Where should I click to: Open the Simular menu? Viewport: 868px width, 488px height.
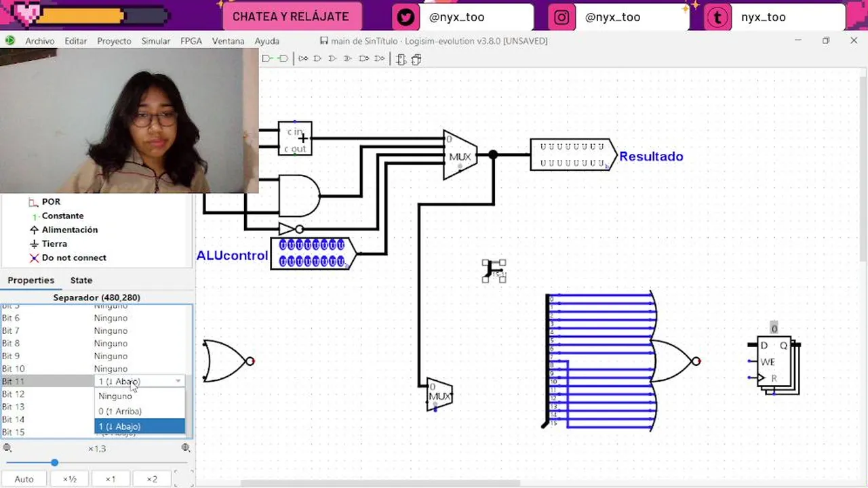click(156, 41)
